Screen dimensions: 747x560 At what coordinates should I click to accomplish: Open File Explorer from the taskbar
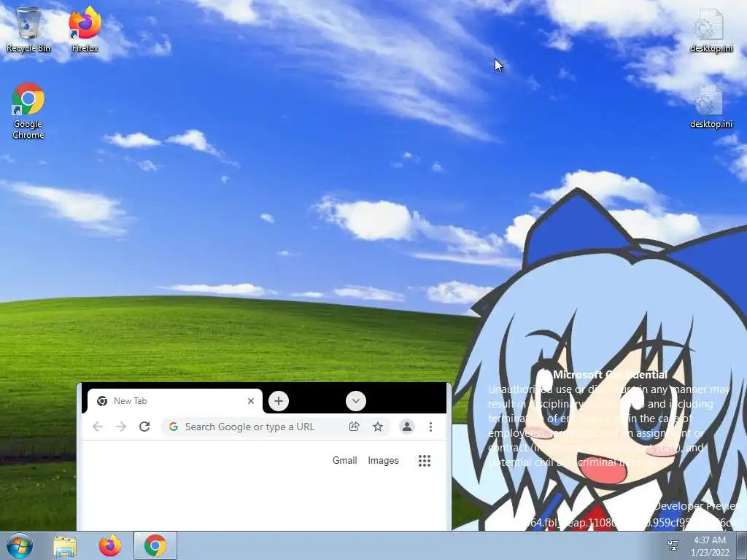[65, 546]
